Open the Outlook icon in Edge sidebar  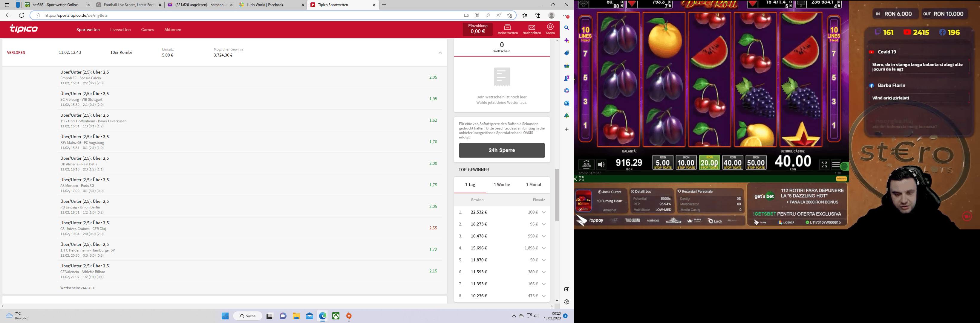click(x=566, y=103)
